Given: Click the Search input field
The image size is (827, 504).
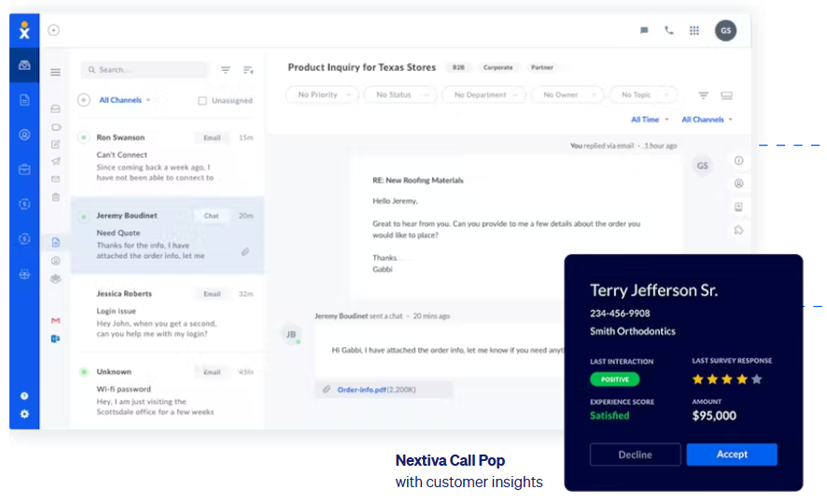Looking at the screenshot, I should (145, 70).
